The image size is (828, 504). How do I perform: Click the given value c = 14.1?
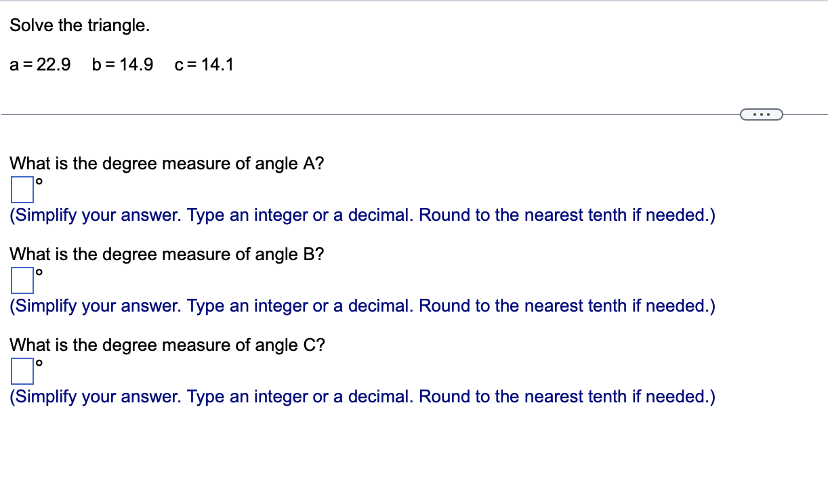click(x=203, y=65)
